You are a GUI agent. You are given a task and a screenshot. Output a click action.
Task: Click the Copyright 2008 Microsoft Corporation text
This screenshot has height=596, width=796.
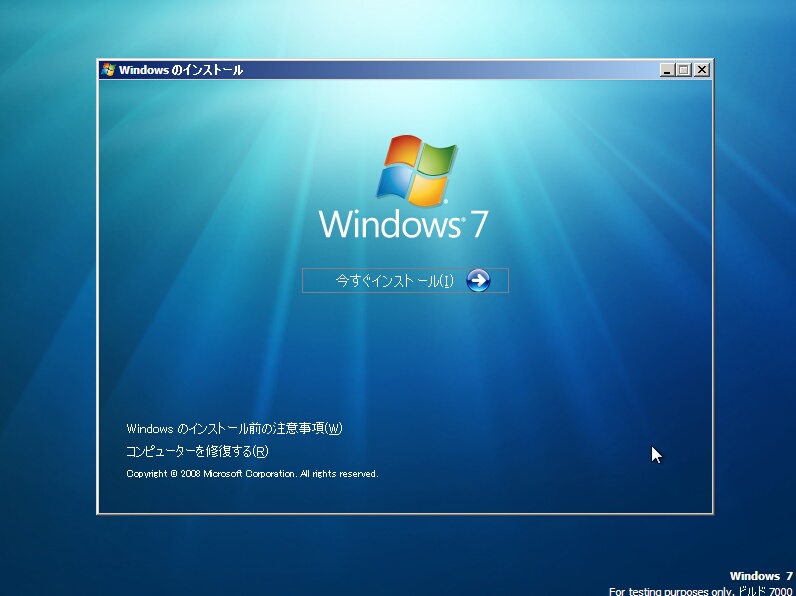(252, 474)
